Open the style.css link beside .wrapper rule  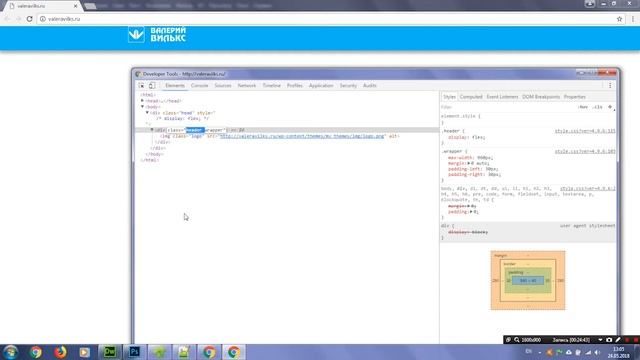(585, 151)
